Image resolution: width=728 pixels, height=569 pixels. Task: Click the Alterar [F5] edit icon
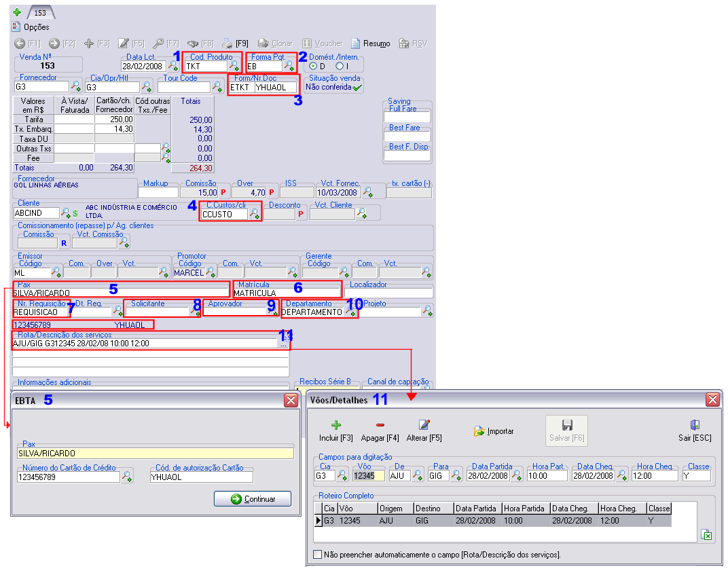pyautogui.click(x=424, y=424)
